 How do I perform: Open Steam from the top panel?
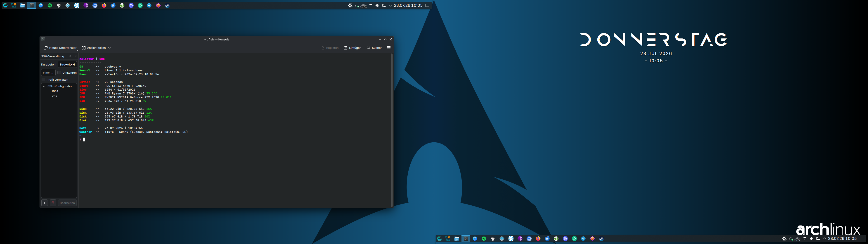point(167,5)
